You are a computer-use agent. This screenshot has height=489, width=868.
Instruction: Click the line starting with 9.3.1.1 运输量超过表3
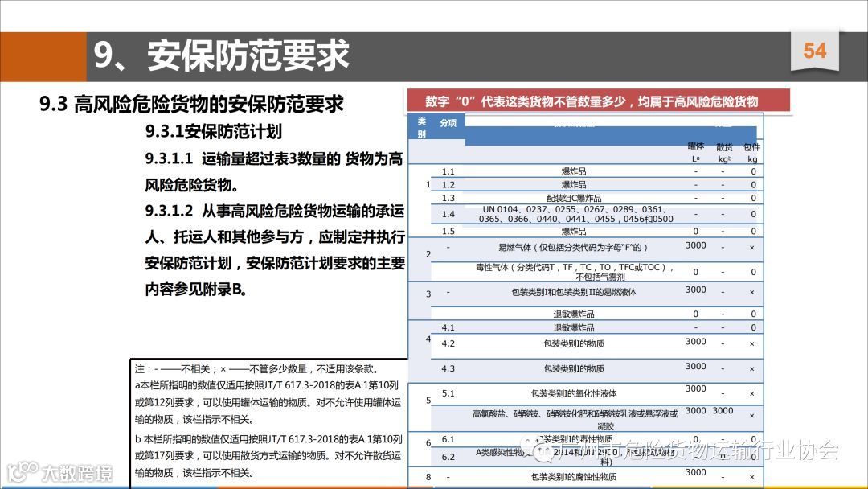[274, 158]
